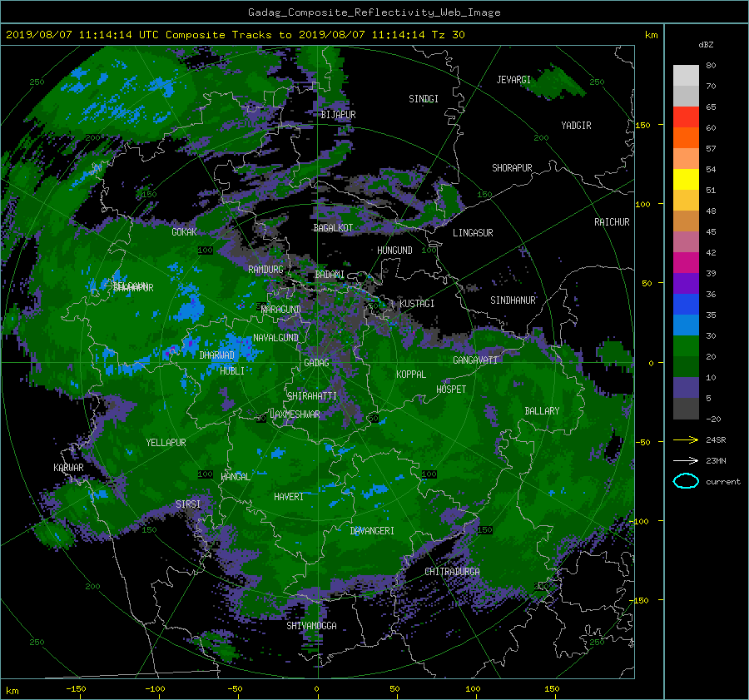Click the BIJAPUR city label
Screen dimensions: 749x700
(x=338, y=115)
